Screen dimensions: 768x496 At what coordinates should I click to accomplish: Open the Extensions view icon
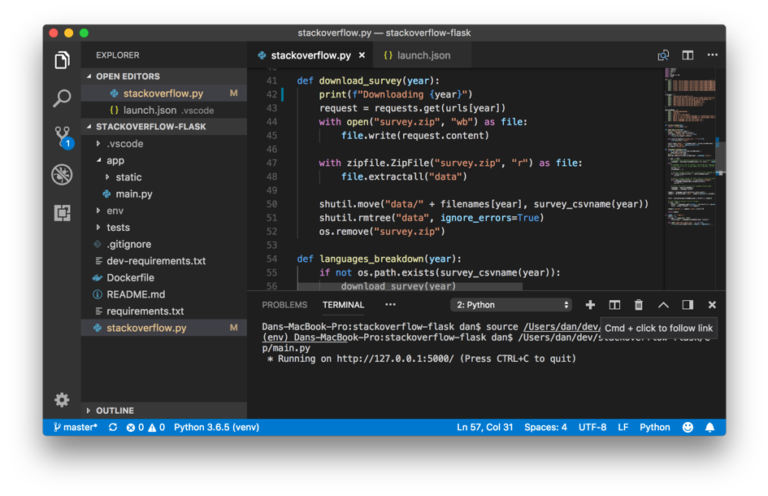coord(62,212)
